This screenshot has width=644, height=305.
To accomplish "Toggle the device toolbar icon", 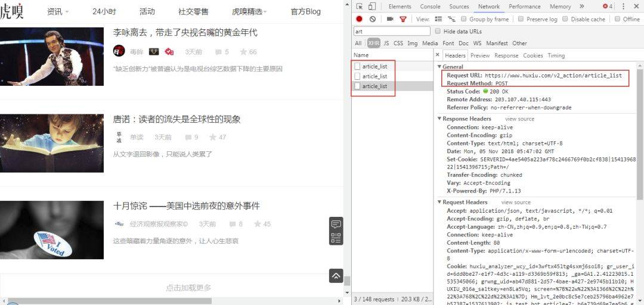I will pos(371,6).
